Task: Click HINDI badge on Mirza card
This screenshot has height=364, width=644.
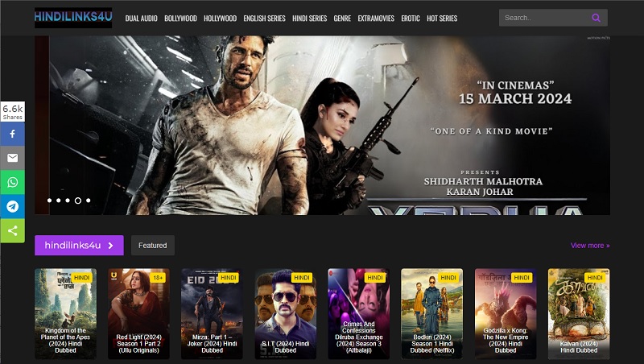Action: [229, 278]
